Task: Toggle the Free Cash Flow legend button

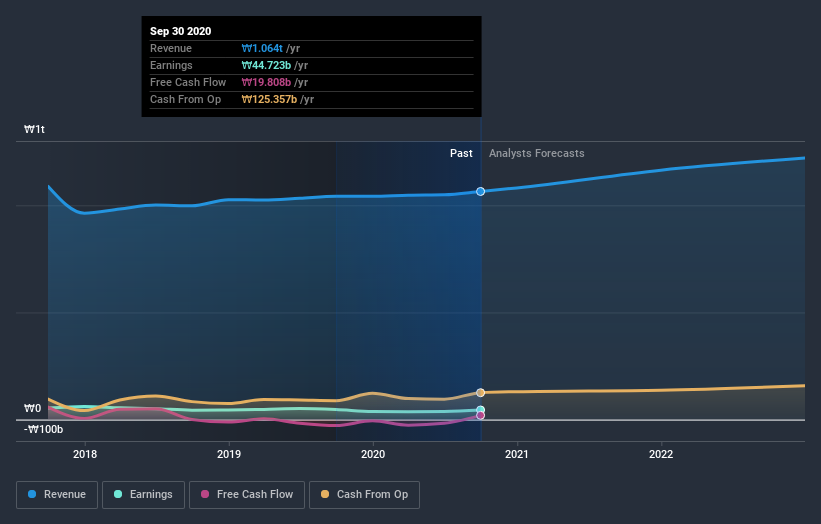Action: coord(247,495)
